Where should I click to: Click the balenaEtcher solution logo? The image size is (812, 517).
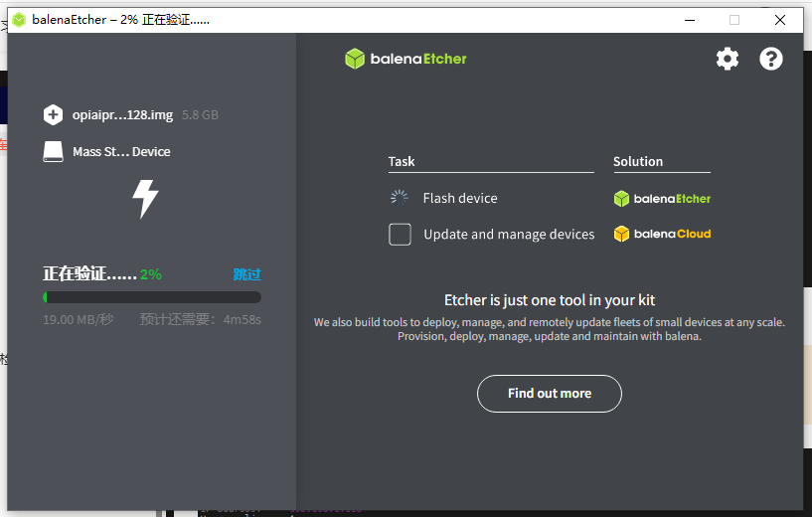click(x=662, y=199)
